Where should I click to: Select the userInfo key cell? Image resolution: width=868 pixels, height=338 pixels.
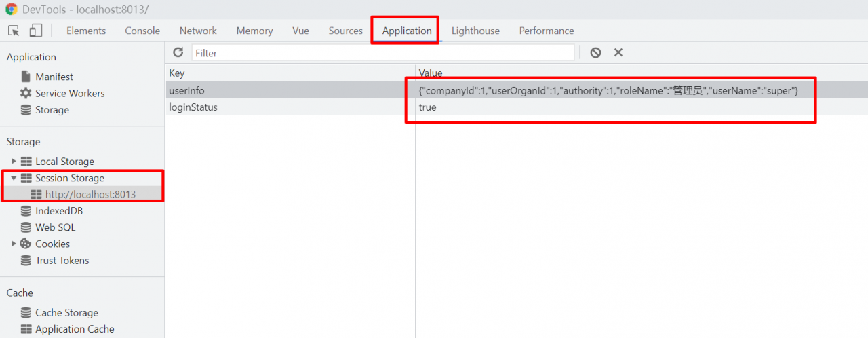pos(290,90)
